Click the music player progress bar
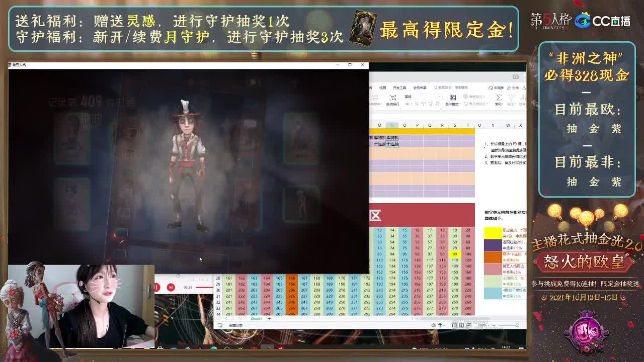644x362 pixels. 204,287
